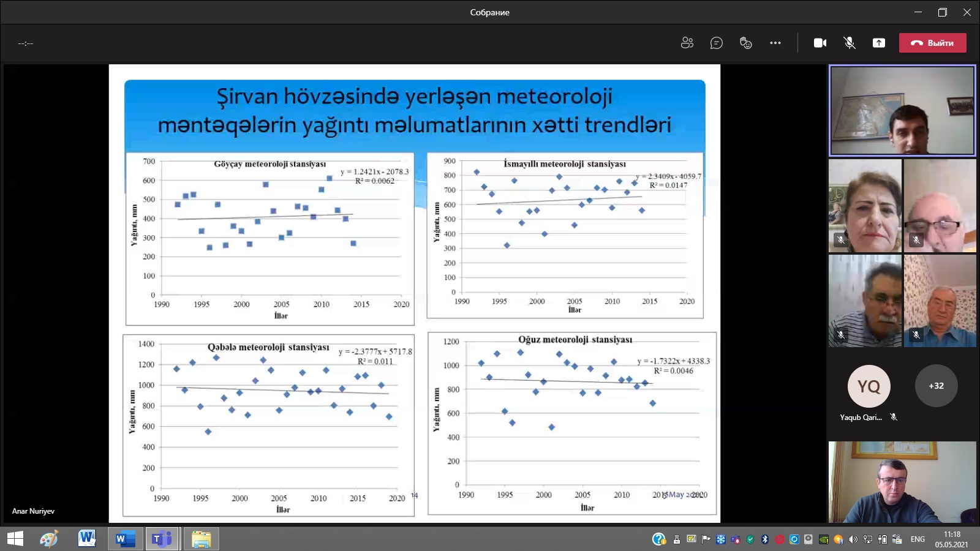
Task: Open the battery power tray icon
Action: [x=883, y=539]
